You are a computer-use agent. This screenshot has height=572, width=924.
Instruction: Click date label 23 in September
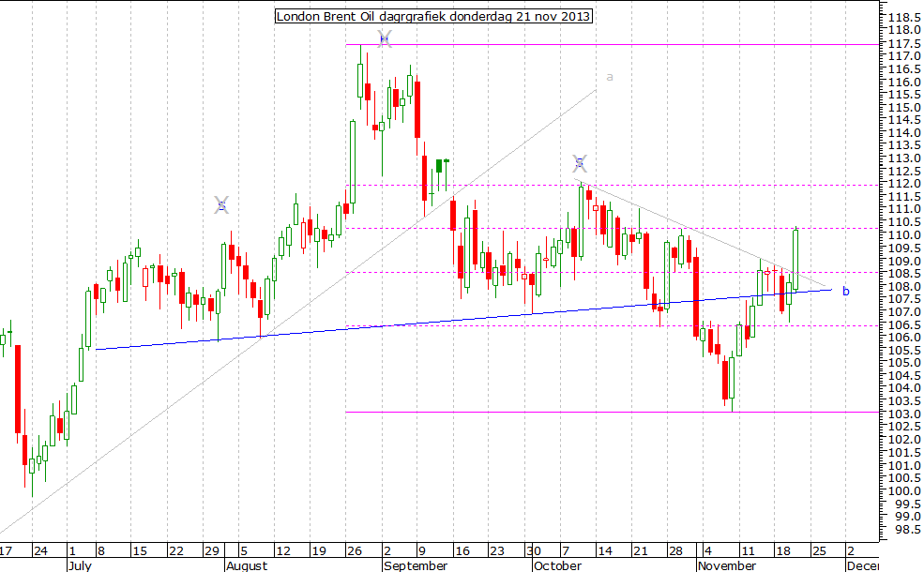tap(497, 551)
